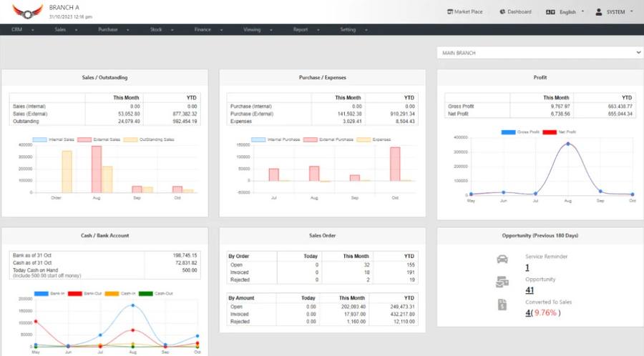The width and height of the screenshot is (644, 356).
Task: Toggle Net Profit legend series
Action: [x=560, y=132]
